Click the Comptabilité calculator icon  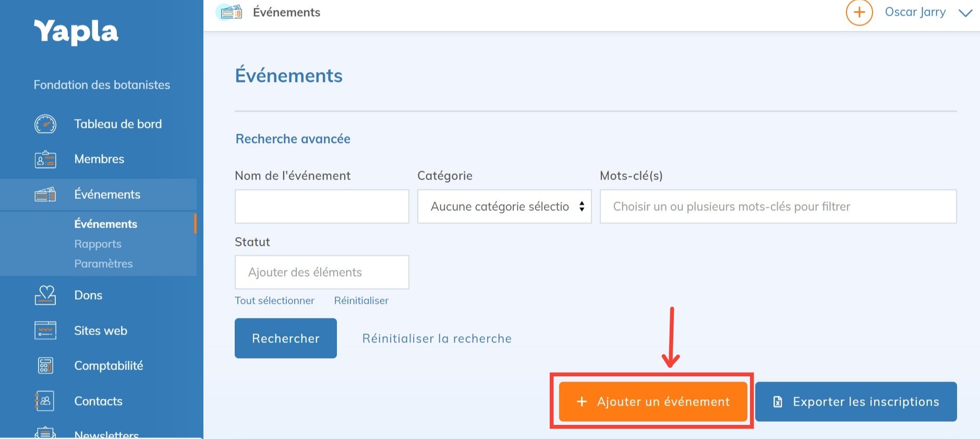coord(45,365)
